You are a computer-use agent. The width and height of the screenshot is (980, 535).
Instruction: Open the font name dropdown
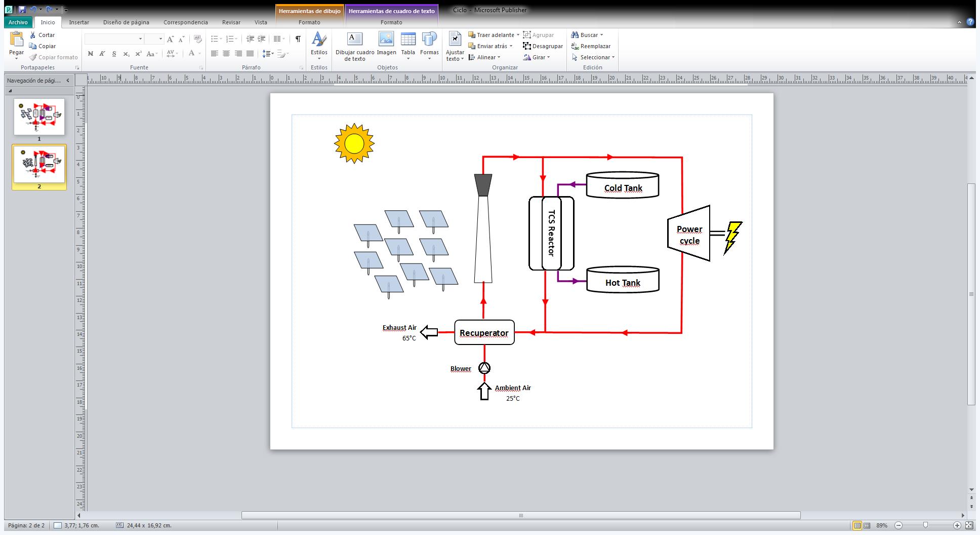[x=140, y=39]
